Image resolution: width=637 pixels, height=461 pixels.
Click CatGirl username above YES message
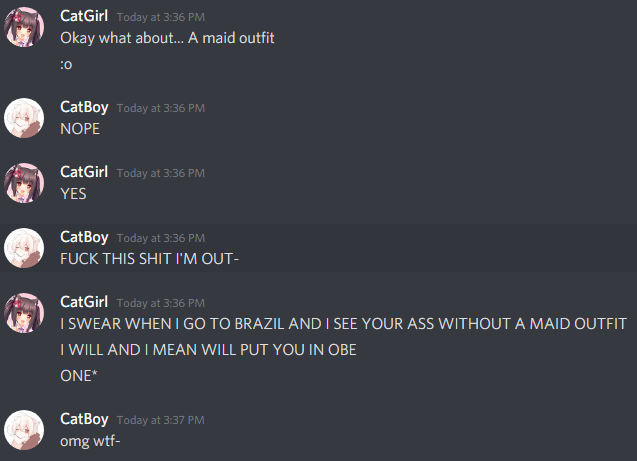click(84, 172)
